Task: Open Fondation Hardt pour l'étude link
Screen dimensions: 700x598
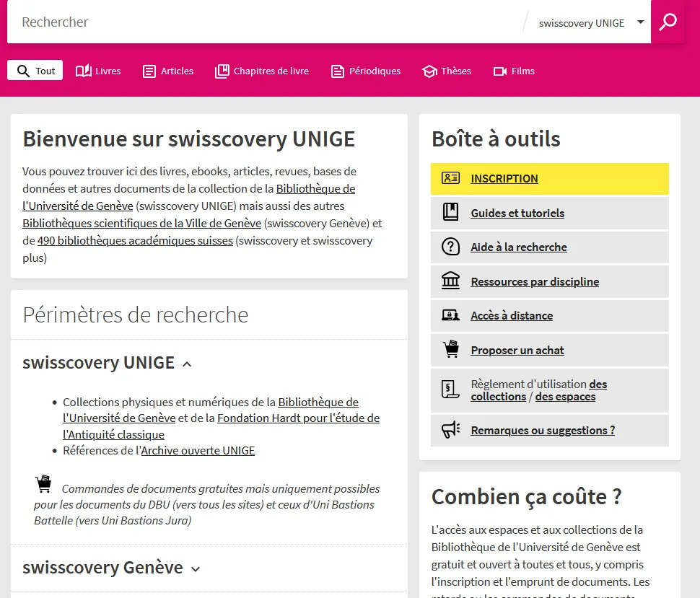Action: pos(222,426)
